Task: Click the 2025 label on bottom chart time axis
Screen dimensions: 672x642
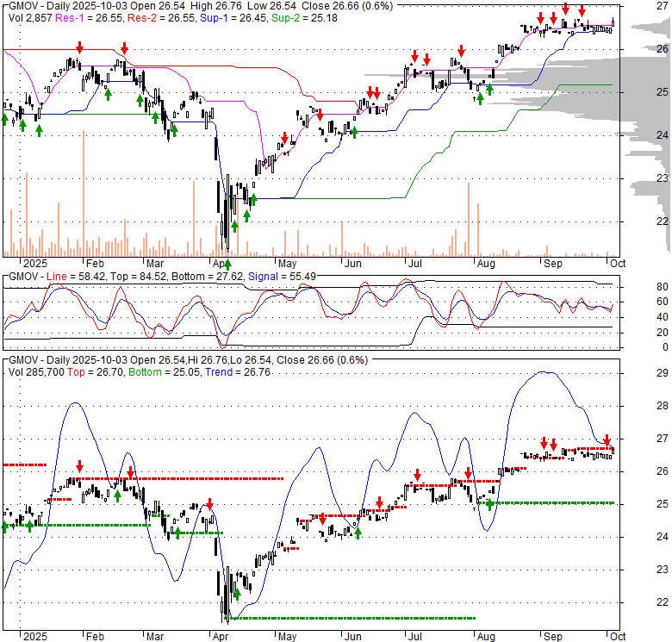Action: pyautogui.click(x=35, y=637)
